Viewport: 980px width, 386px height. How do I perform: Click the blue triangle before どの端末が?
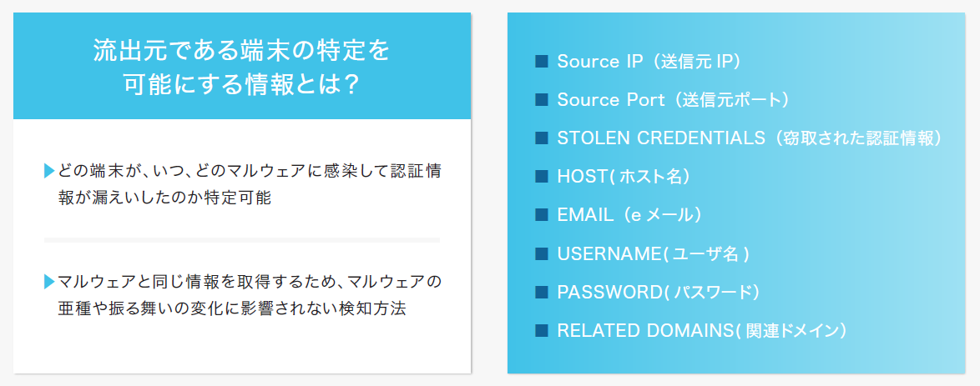49,171
